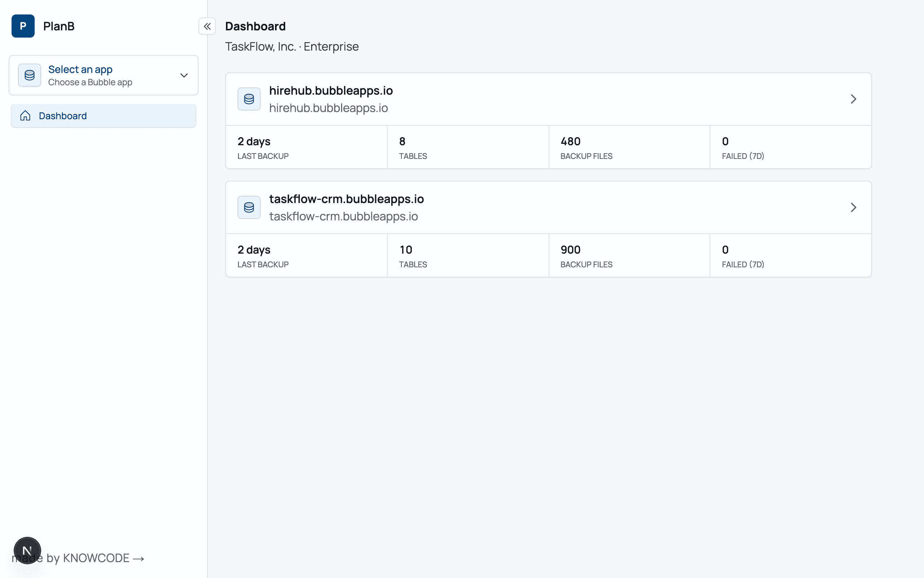Click hirehub's 2 days last backup value

tap(254, 142)
